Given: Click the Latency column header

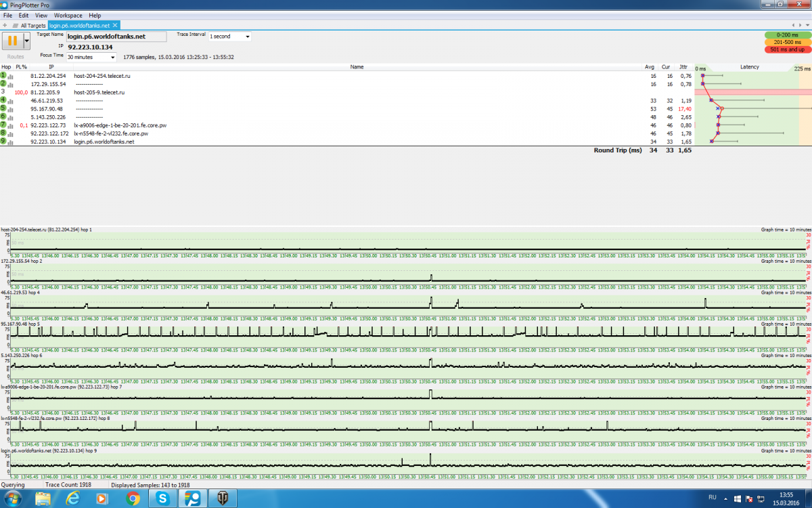Looking at the screenshot, I should (x=750, y=67).
